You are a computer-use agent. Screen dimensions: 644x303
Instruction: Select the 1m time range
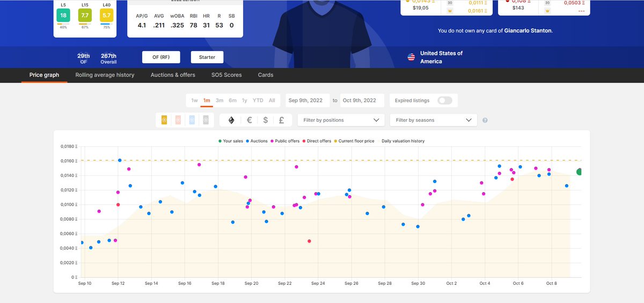pos(207,100)
